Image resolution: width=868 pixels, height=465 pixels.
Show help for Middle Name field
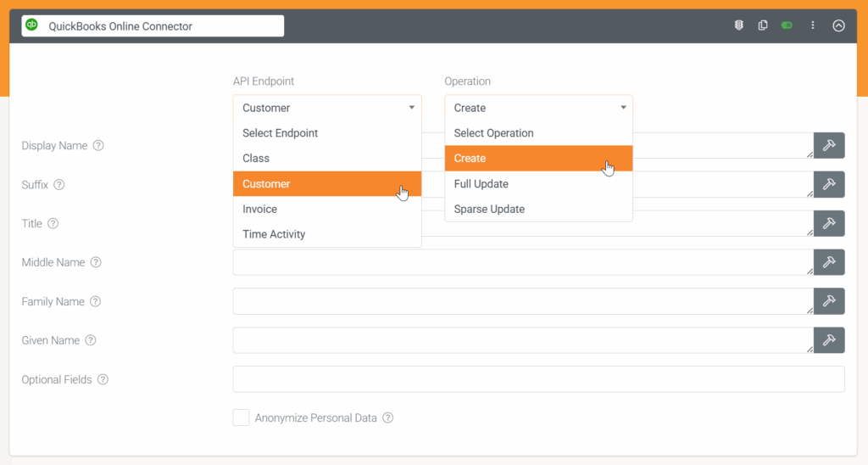click(96, 262)
